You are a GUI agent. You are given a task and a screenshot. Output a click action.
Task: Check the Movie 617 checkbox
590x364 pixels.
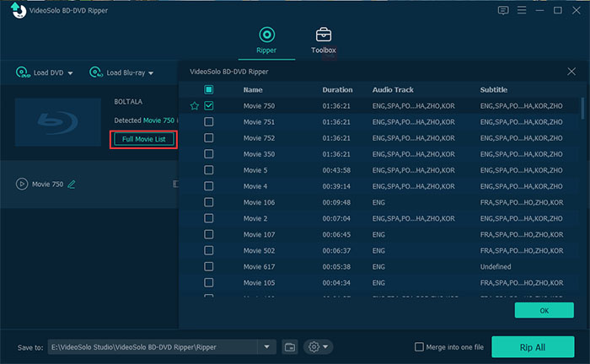[x=209, y=266]
